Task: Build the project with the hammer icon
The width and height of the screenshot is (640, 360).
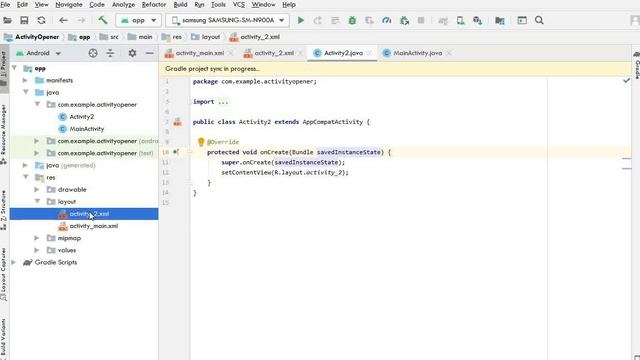Action: [102, 20]
